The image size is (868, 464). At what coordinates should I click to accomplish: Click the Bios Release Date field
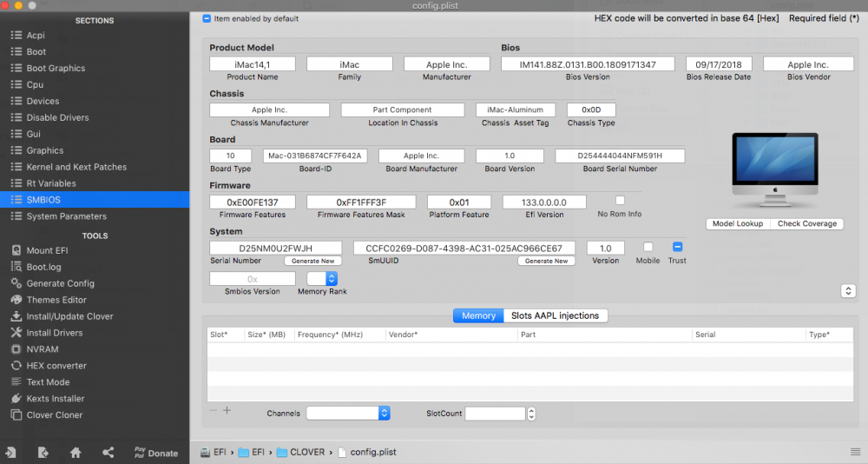point(719,64)
